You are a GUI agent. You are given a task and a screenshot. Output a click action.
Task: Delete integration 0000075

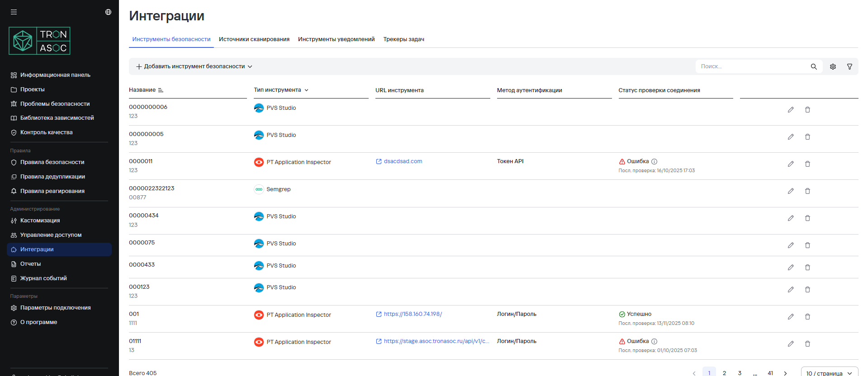point(807,245)
